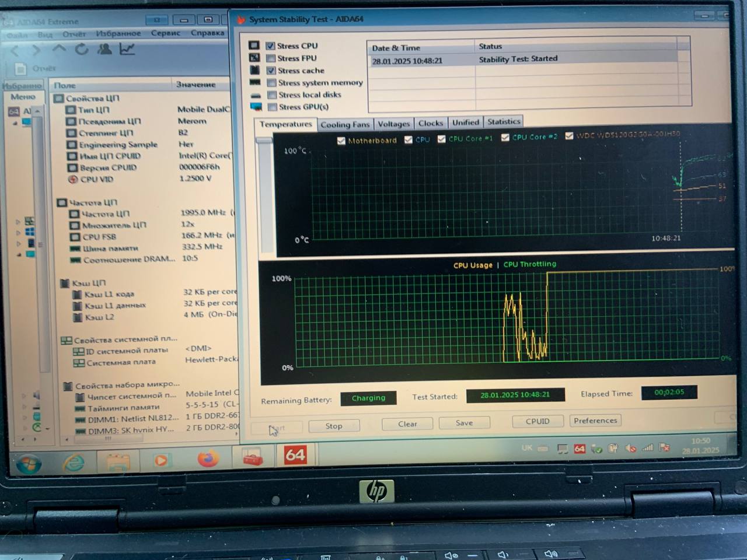Open Windows Explorer folder on taskbar
This screenshot has height=560, width=747.
coord(117,461)
